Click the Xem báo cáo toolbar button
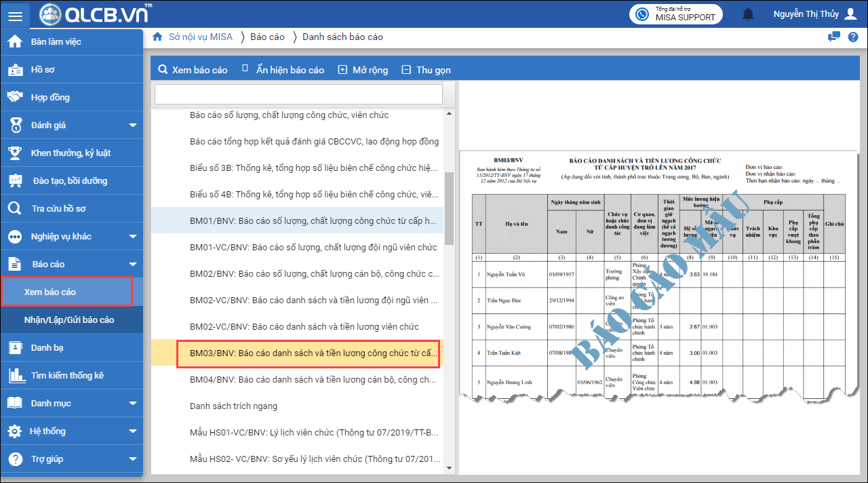Image resolution: width=868 pixels, height=483 pixels. coord(193,70)
